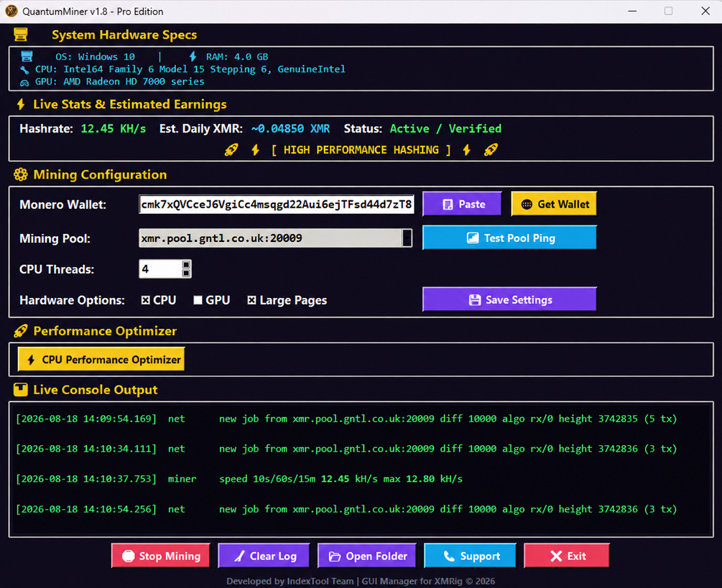Click the System Hardware Specs header icon
This screenshot has height=588, width=722.
click(x=21, y=34)
